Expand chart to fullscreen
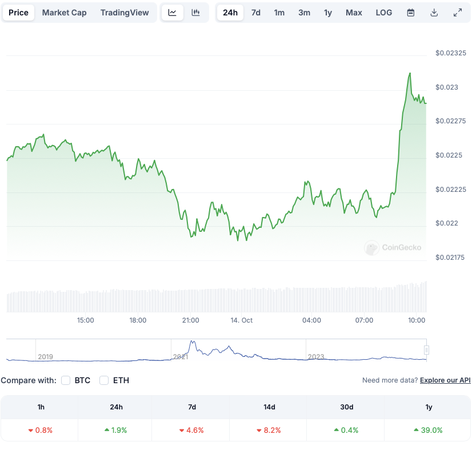Image resolution: width=476 pixels, height=450 pixels. tap(458, 13)
